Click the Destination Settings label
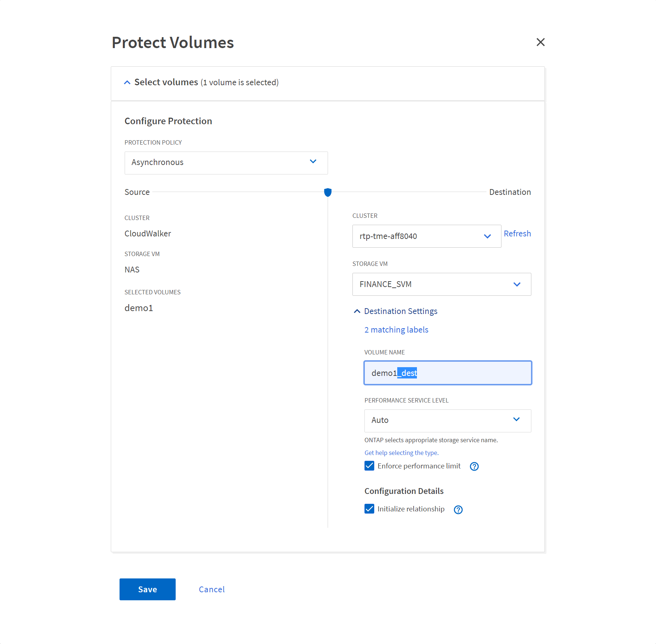 click(401, 311)
